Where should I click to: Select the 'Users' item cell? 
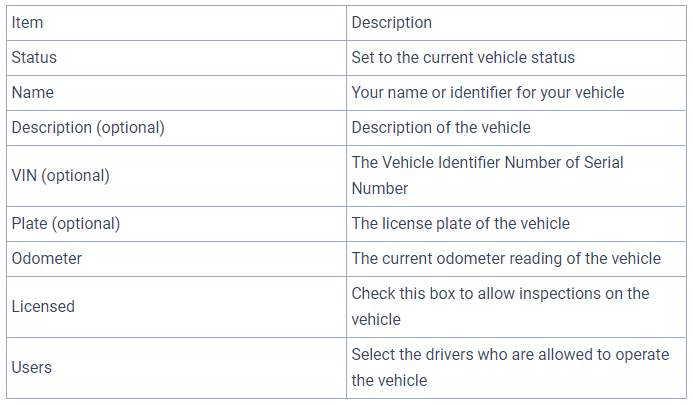(32, 367)
